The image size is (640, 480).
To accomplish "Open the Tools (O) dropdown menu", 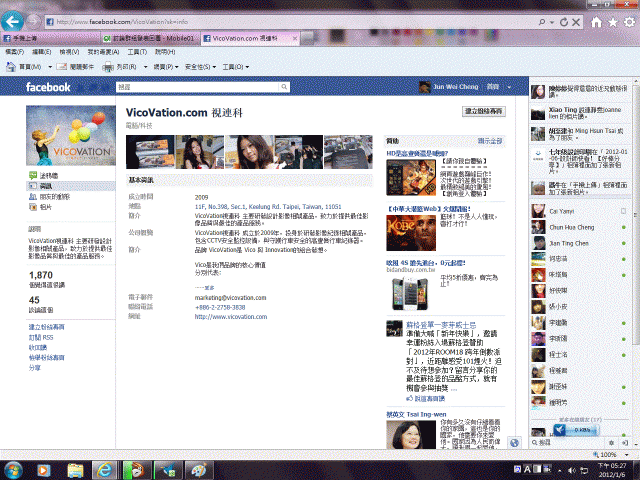I will coord(236,67).
